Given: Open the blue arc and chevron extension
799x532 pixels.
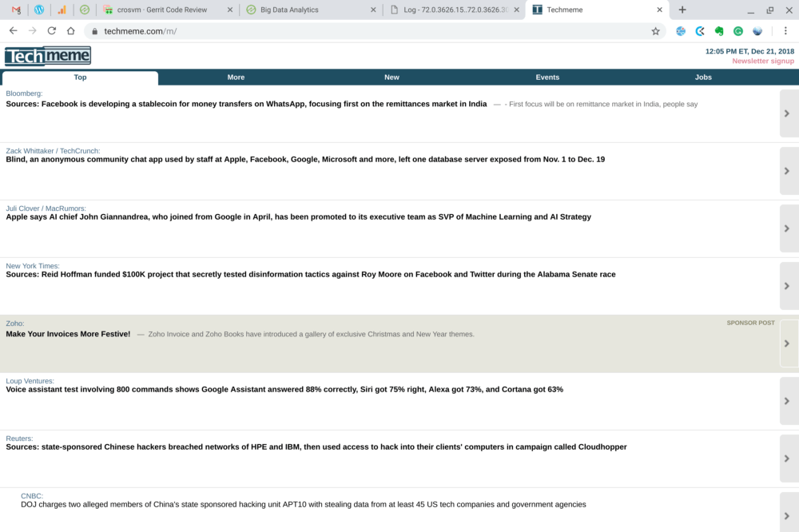Looking at the screenshot, I should [700, 31].
